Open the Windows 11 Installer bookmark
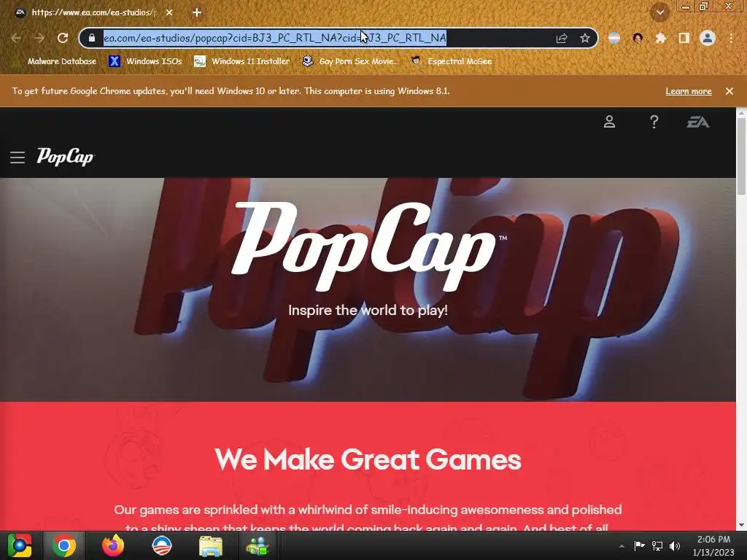The height and width of the screenshot is (560, 747). (x=242, y=61)
